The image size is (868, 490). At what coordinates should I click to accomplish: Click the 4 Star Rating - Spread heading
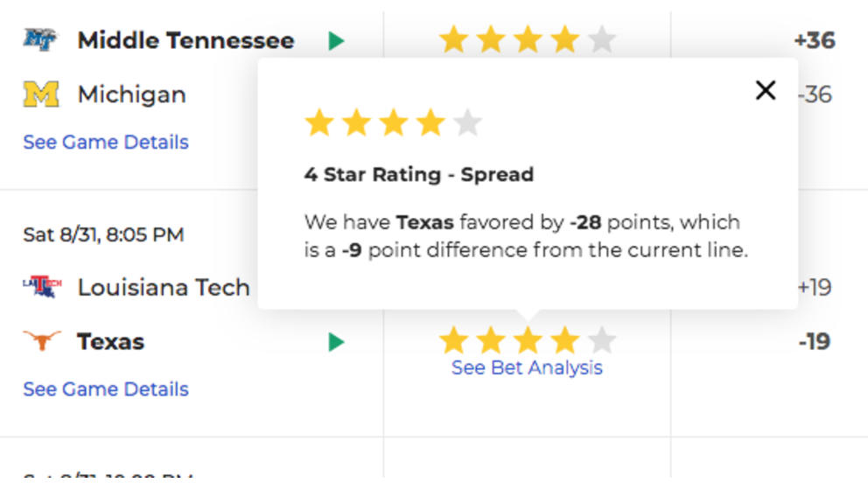[x=418, y=174]
